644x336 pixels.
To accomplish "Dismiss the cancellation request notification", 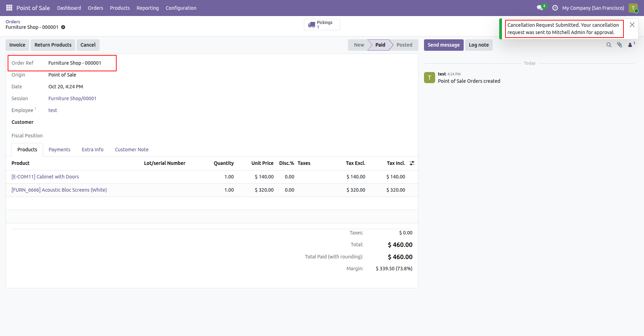I will tap(632, 25).
